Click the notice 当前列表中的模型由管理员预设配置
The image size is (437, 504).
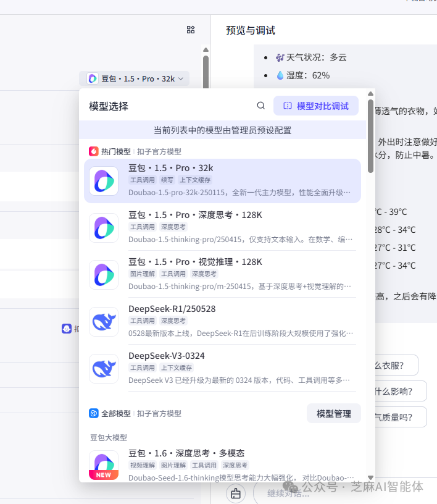point(222,130)
